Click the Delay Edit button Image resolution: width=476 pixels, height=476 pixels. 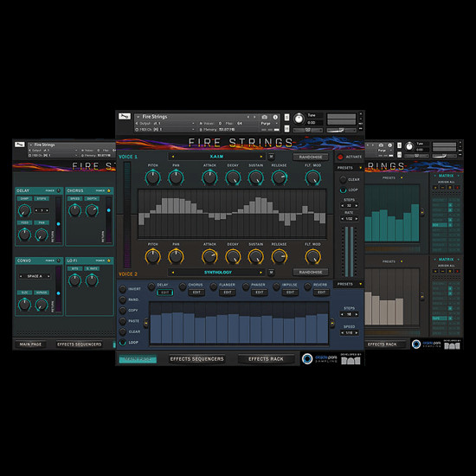(x=164, y=293)
